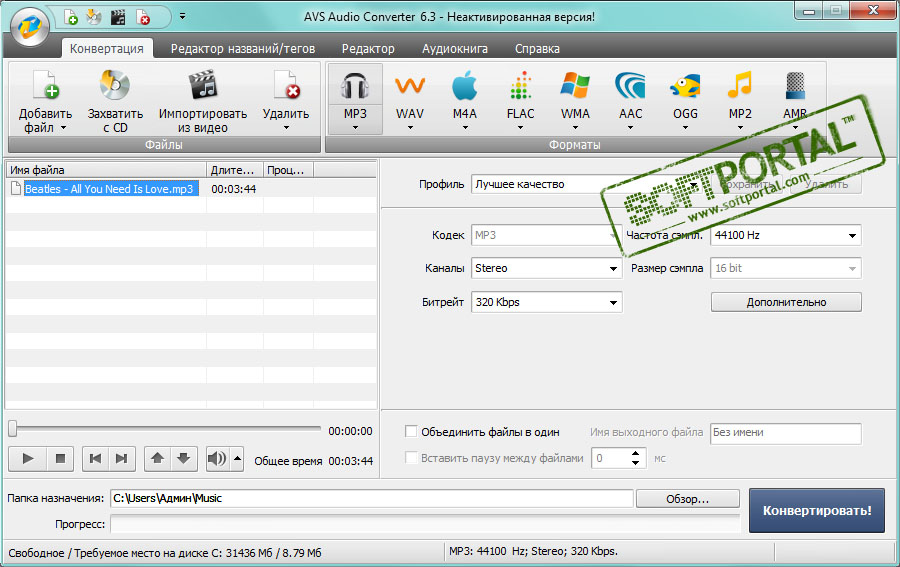Click the speaker volume icon
The height and width of the screenshot is (567, 900).
click(217, 458)
